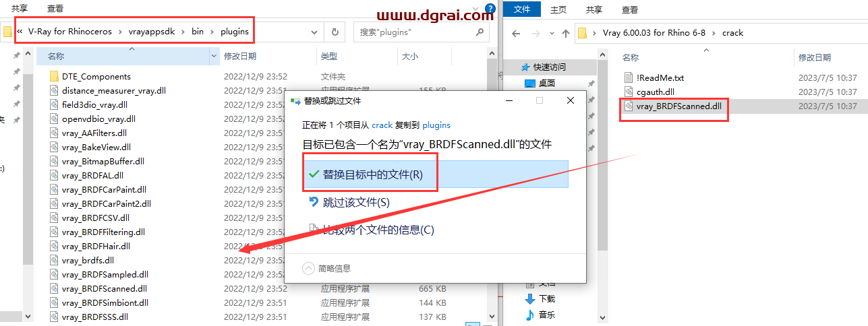
Task: Select vray_BakeView.dll file icon
Action: (x=55, y=147)
